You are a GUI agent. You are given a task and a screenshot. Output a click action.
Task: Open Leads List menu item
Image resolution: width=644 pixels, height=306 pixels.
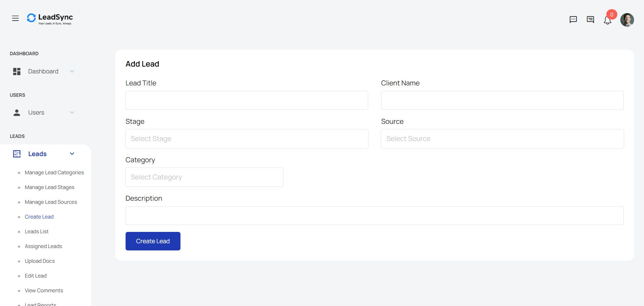37,232
